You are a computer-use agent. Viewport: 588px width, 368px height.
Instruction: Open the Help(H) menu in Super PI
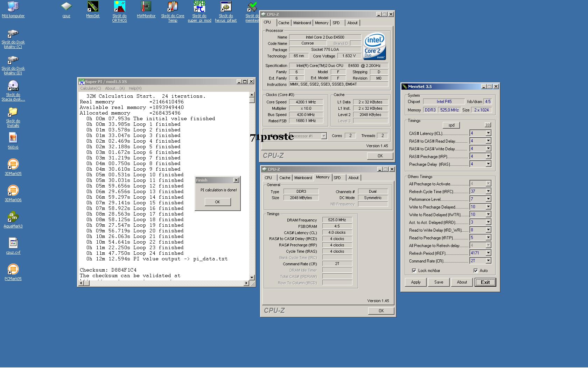135,88
